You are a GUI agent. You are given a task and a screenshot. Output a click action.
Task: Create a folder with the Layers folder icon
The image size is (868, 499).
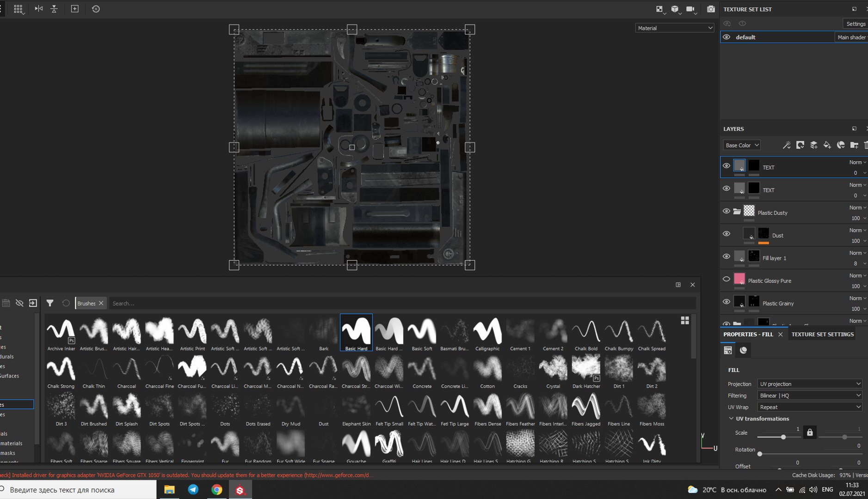pos(854,145)
